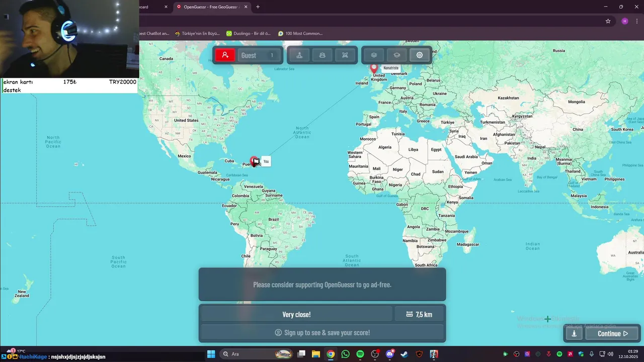The image size is (644, 362).
Task: Click the Very close! result label
Action: point(296,314)
